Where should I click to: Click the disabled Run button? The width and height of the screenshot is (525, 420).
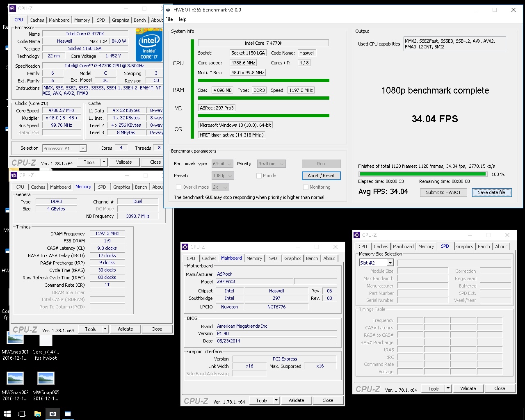pos(321,164)
